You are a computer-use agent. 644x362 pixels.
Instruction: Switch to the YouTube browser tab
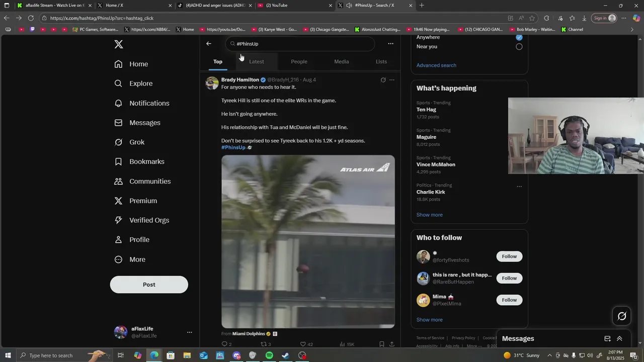[x=295, y=6]
